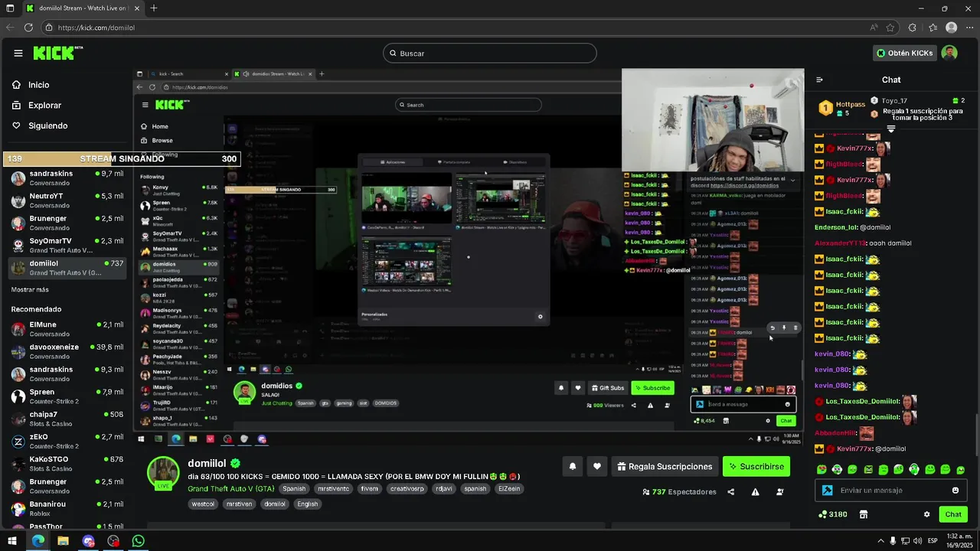Viewport: 980px width, 551px height.
Task: Click the user icon next to report
Action: click(x=779, y=492)
